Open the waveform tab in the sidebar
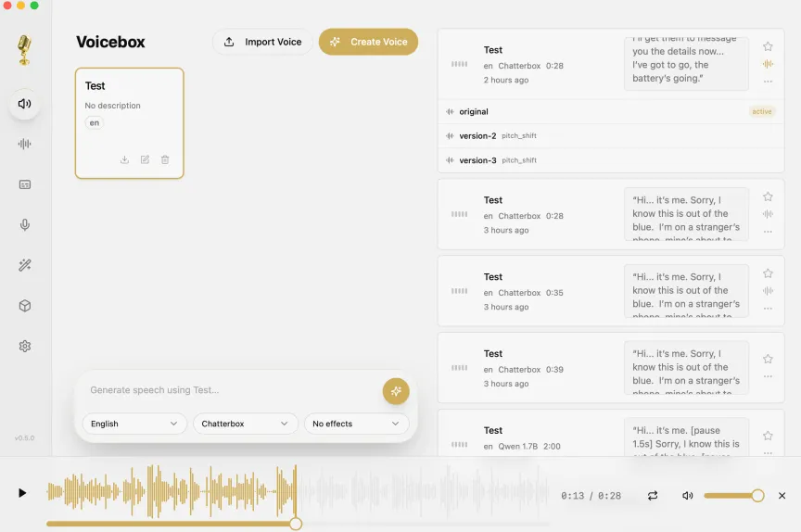Image resolution: width=801 pixels, height=532 pixels. coord(24,144)
